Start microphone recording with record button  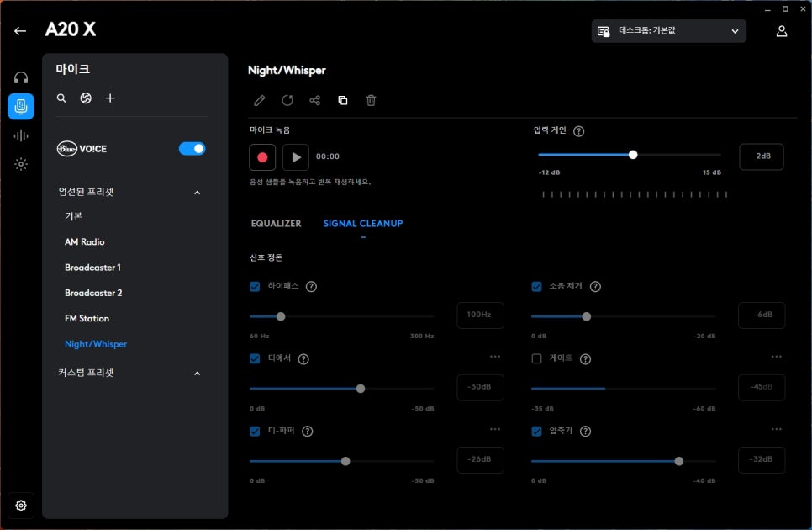[262, 156]
